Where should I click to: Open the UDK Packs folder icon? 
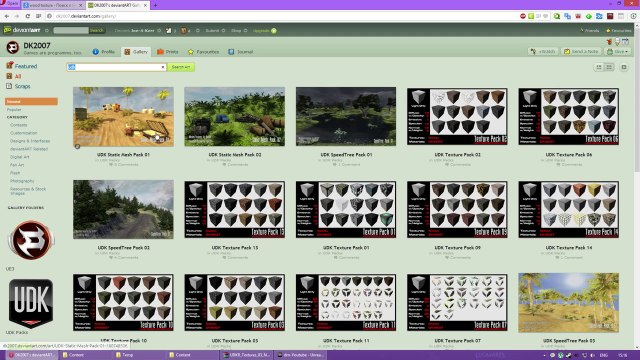[31, 303]
